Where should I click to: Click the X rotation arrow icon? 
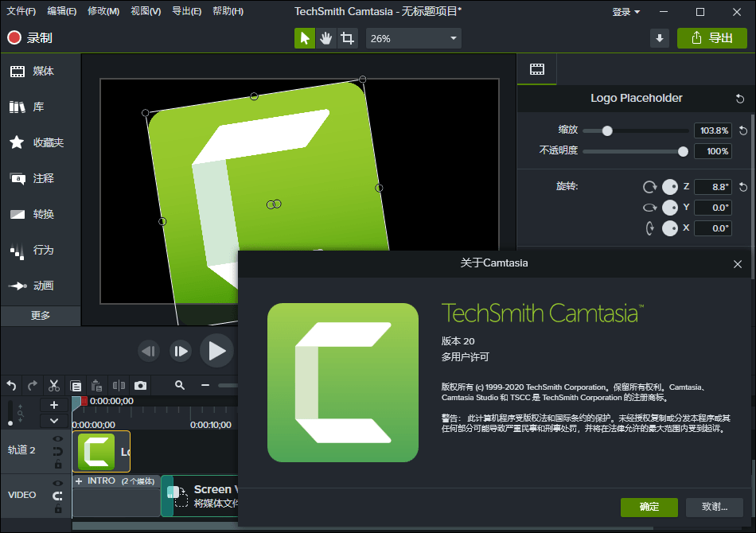pyautogui.click(x=650, y=228)
